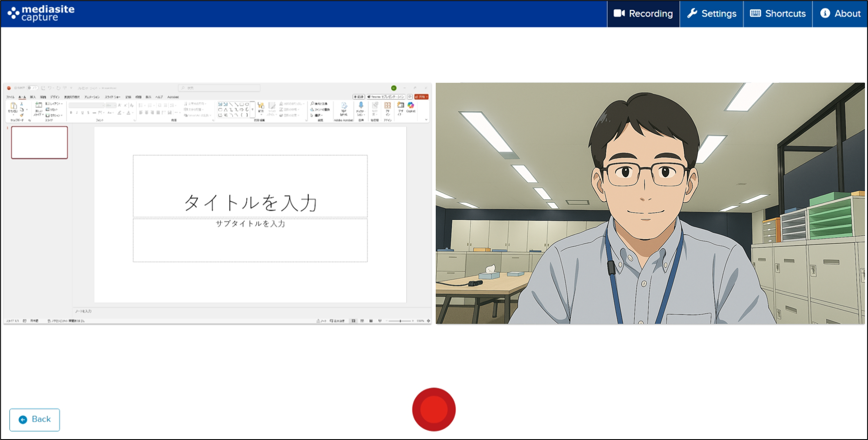Open the font name combo box
868x440 pixels.
[86, 106]
